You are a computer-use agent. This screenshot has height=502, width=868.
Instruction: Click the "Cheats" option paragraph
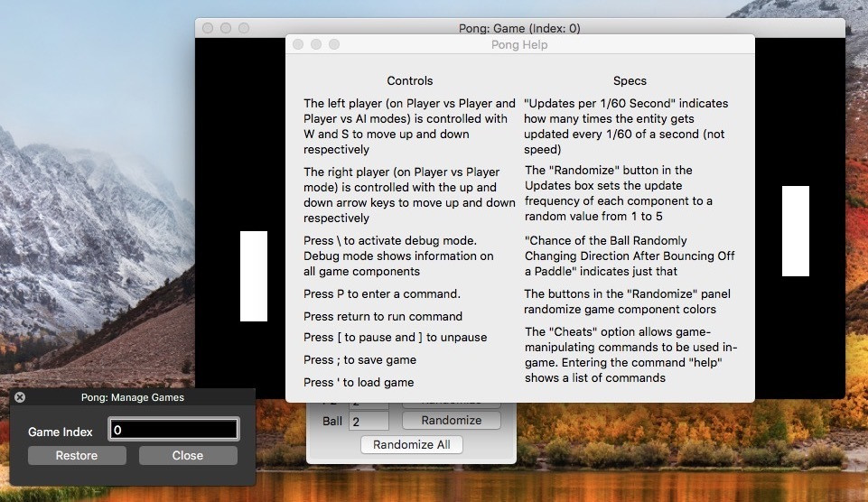(630, 355)
